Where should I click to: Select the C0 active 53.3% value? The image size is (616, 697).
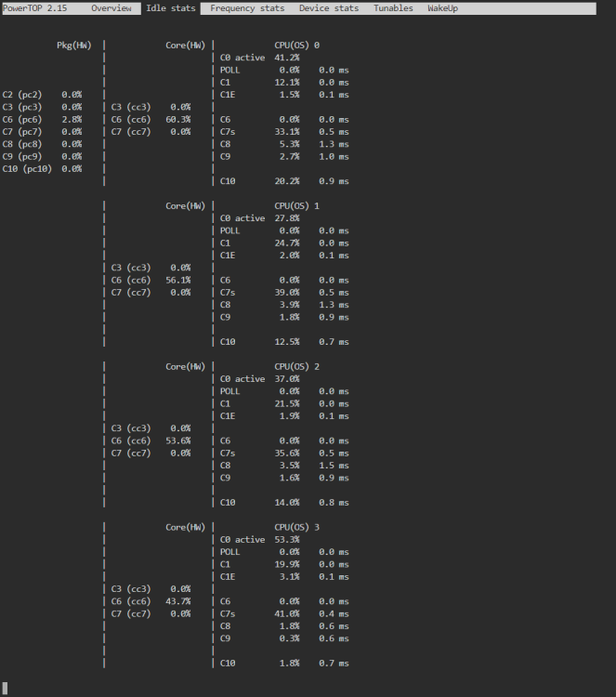(287, 540)
